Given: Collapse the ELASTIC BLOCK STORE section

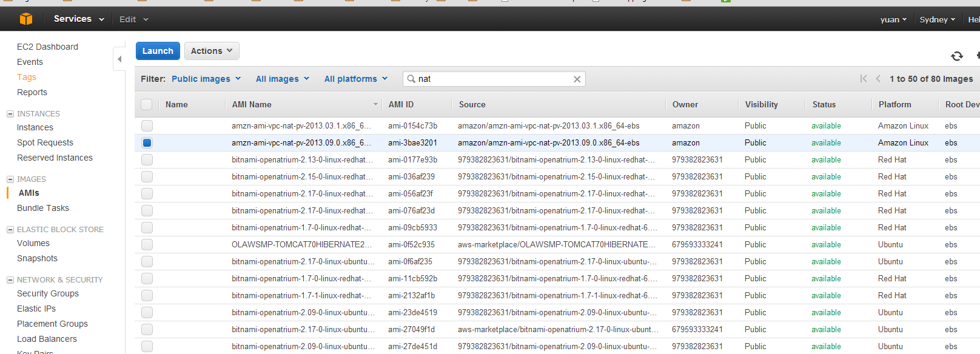Looking at the screenshot, I should (x=10, y=230).
